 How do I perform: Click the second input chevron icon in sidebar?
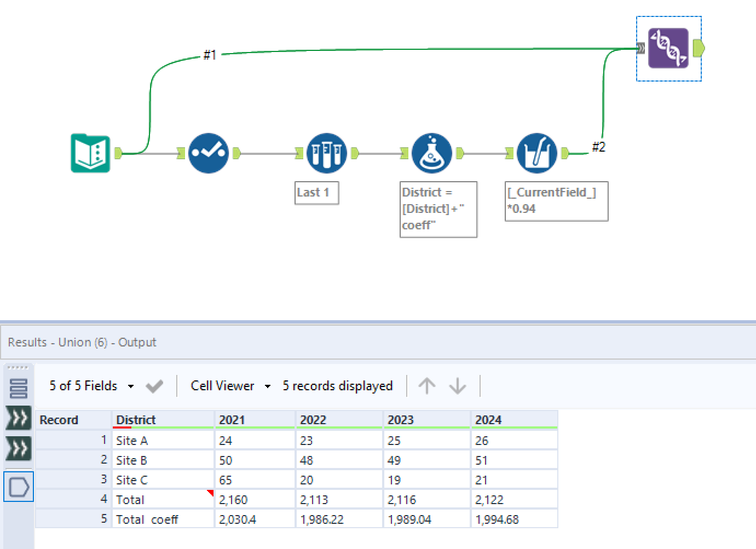tap(19, 448)
